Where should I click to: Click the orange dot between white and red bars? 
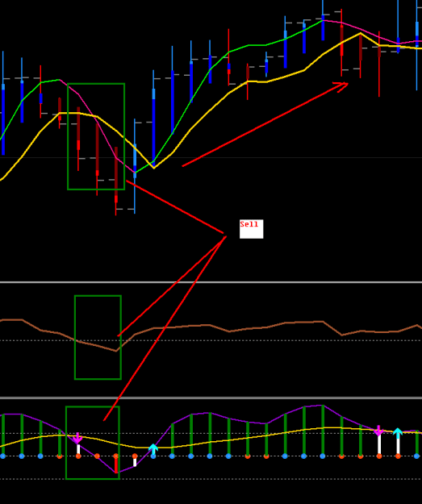coord(97,456)
